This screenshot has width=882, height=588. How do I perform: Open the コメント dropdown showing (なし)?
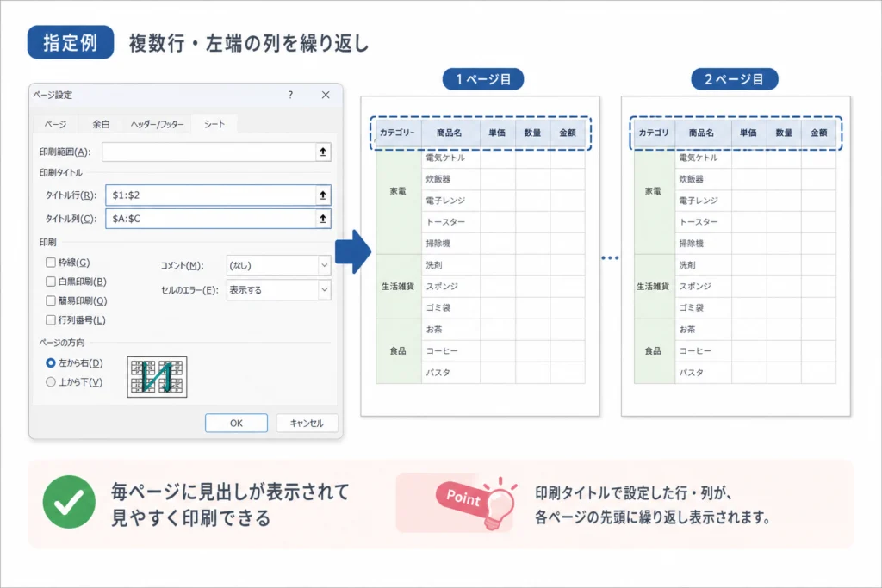pyautogui.click(x=278, y=265)
